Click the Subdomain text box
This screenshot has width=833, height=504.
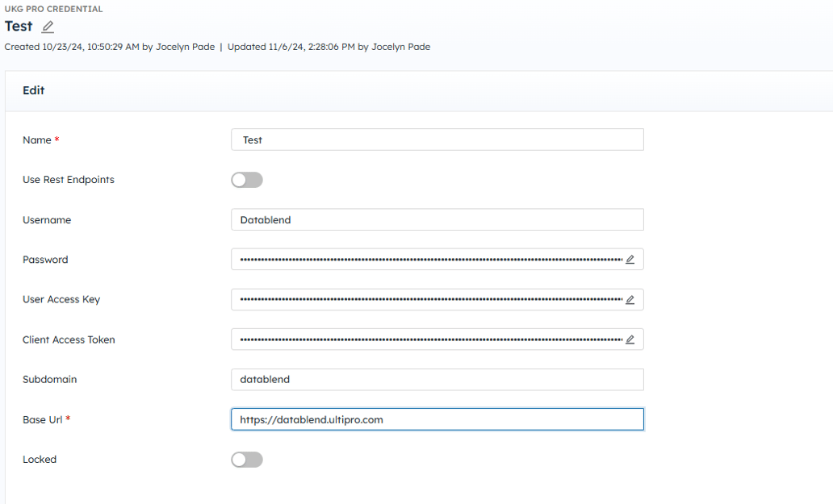click(437, 380)
